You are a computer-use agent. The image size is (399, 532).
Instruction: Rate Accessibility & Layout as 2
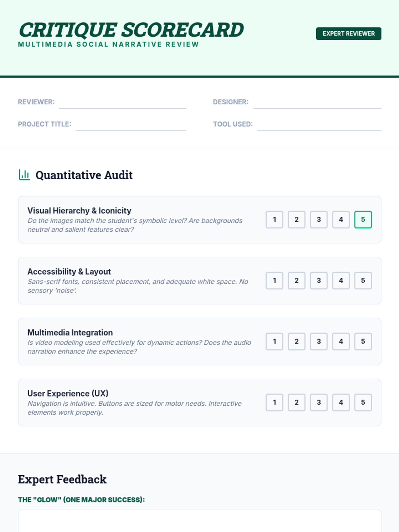point(296,280)
